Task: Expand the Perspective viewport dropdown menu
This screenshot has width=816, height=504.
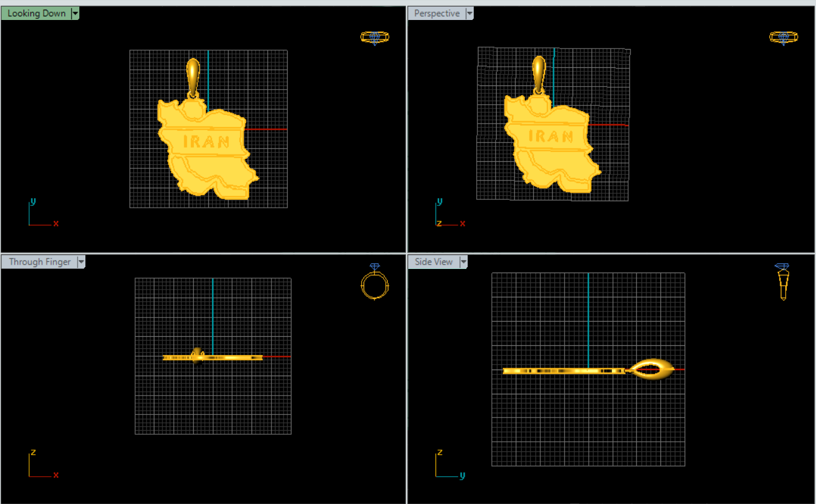Action: (469, 13)
